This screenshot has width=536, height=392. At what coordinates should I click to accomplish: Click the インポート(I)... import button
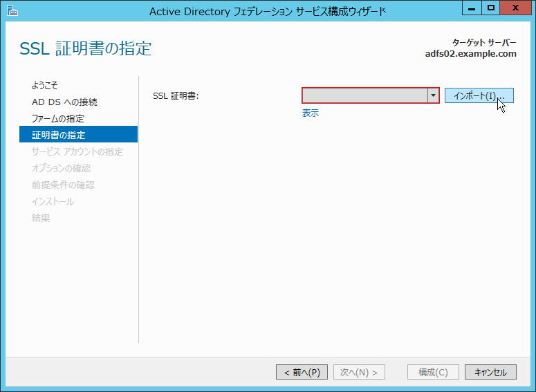coord(479,95)
